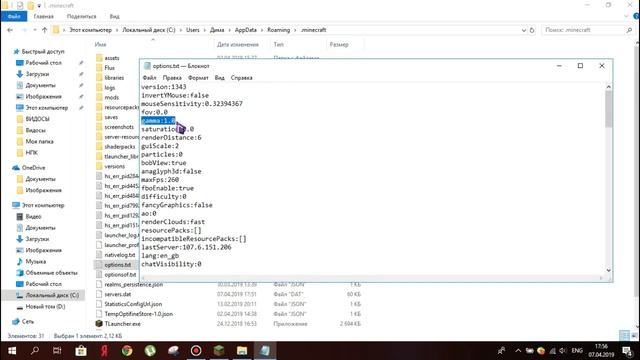Sort files by Размер column header
The width and height of the screenshot is (640, 360).
(339, 44)
